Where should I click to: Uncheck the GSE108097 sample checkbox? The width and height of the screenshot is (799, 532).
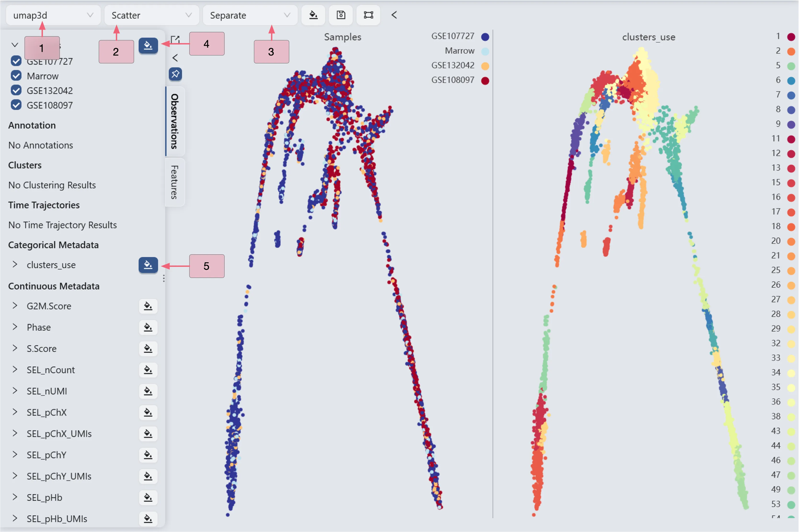(x=16, y=105)
